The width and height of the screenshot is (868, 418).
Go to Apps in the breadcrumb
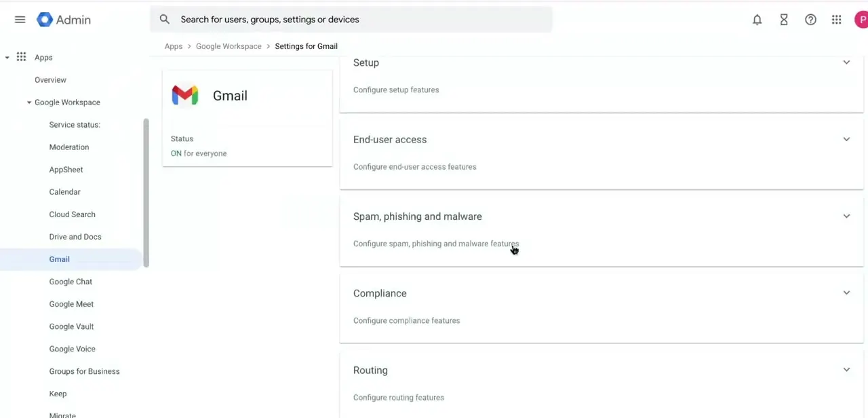pyautogui.click(x=174, y=46)
